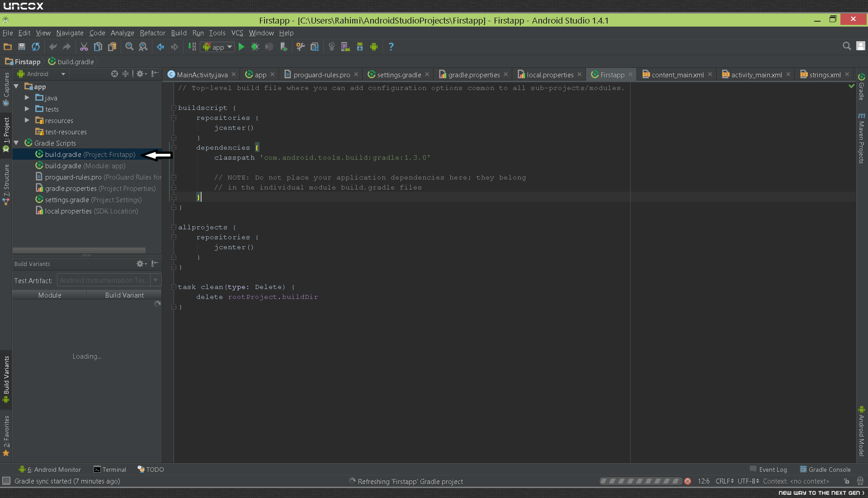This screenshot has height=498, width=868.
Task: Navigate Forward with the arrow icon
Action: tap(175, 47)
